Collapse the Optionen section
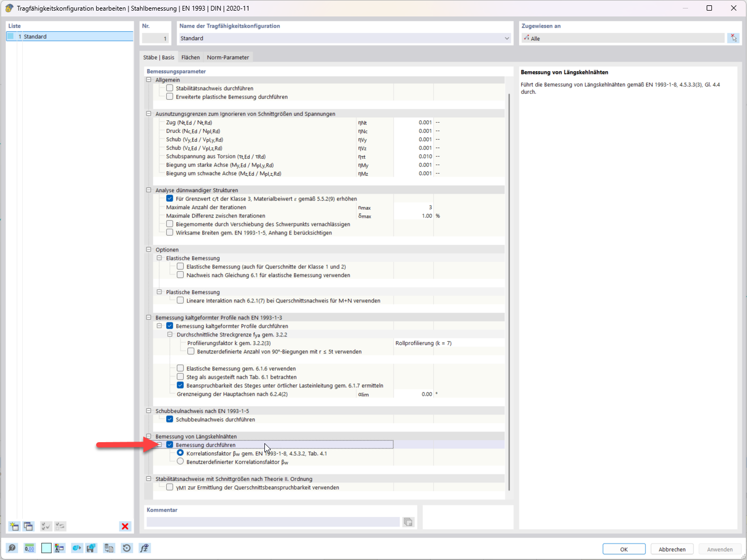Image resolution: width=747 pixels, height=560 pixels. 149,249
